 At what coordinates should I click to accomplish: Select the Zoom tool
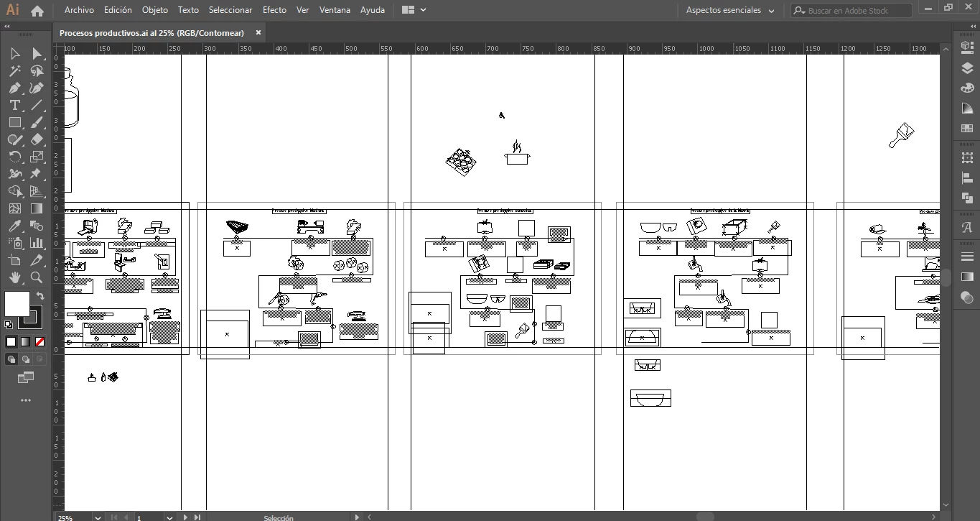(x=37, y=277)
